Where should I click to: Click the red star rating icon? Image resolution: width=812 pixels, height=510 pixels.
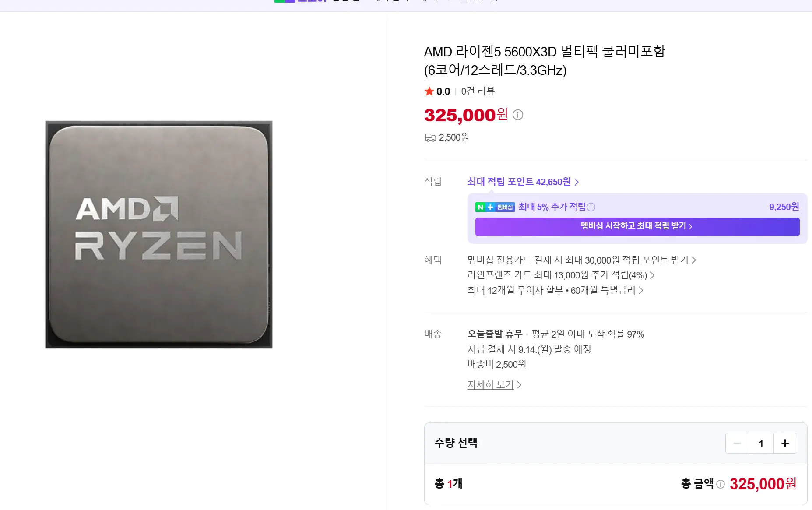pos(429,91)
